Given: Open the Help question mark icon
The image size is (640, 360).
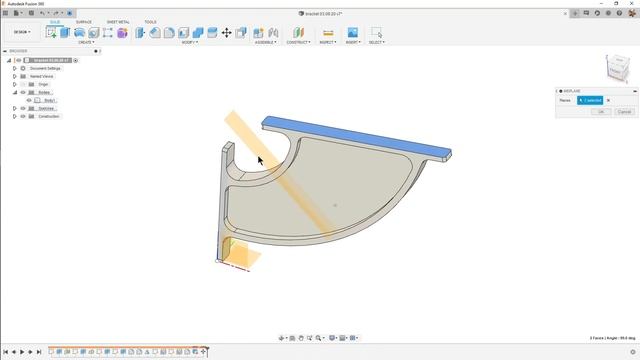Looking at the screenshot, I should pos(619,13).
